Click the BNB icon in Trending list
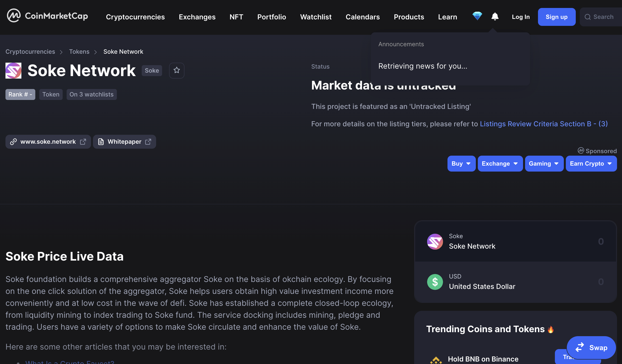The image size is (622, 364). click(436, 360)
